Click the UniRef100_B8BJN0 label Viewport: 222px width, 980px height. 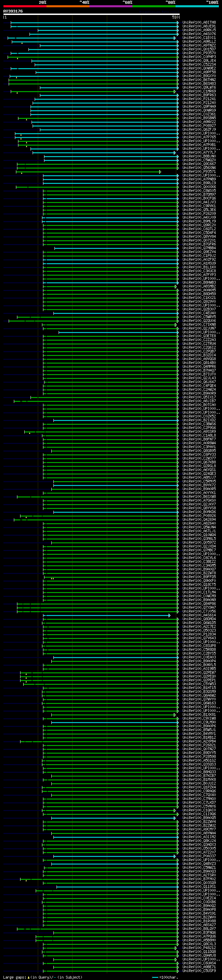tap(199, 156)
